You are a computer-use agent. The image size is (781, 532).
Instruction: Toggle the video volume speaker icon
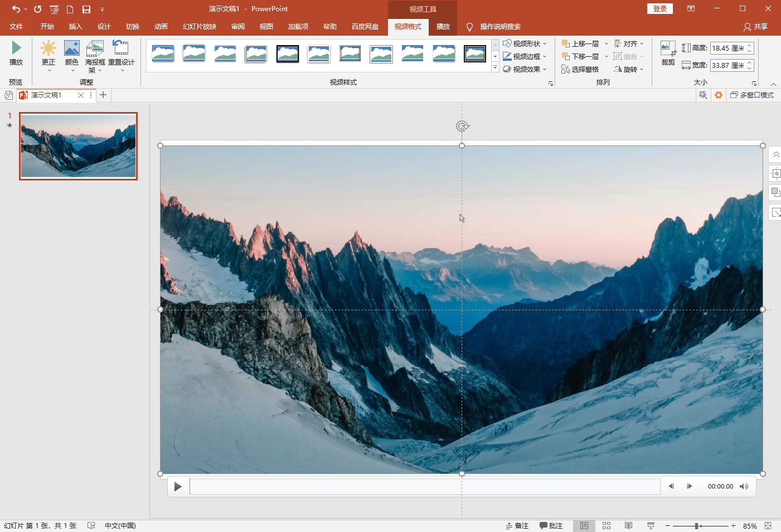(x=744, y=486)
